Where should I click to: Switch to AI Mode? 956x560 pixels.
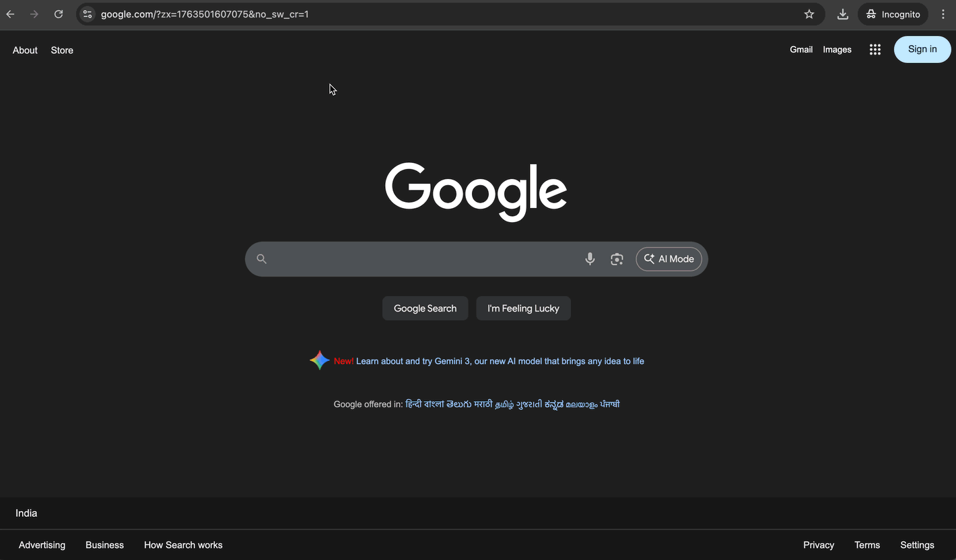[669, 258]
